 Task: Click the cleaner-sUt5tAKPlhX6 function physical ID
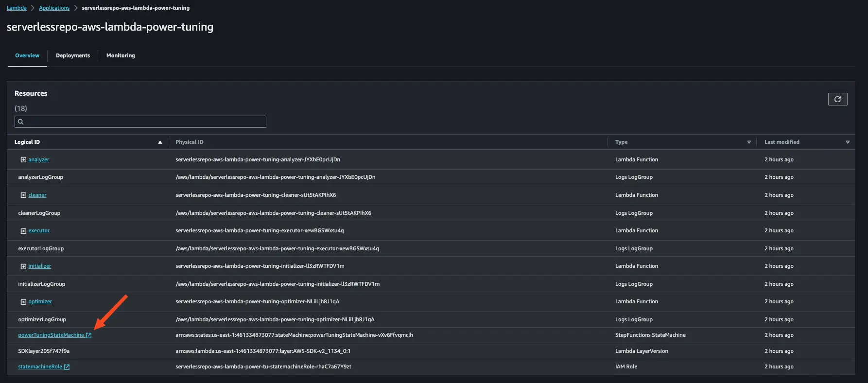[x=256, y=195]
